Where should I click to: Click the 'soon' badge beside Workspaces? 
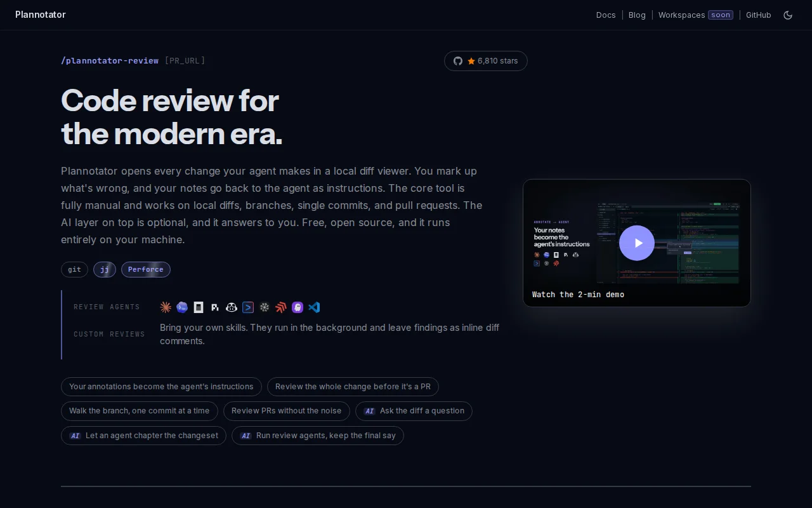721,15
